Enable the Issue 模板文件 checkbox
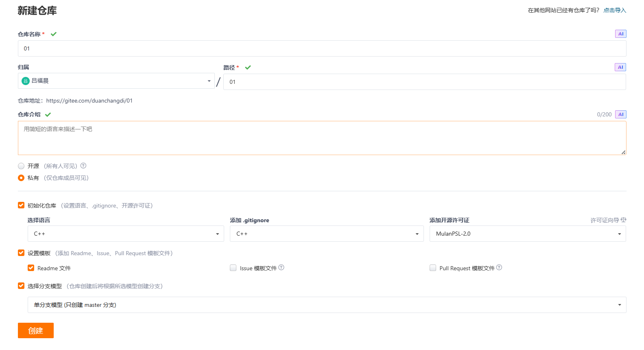 point(233,268)
